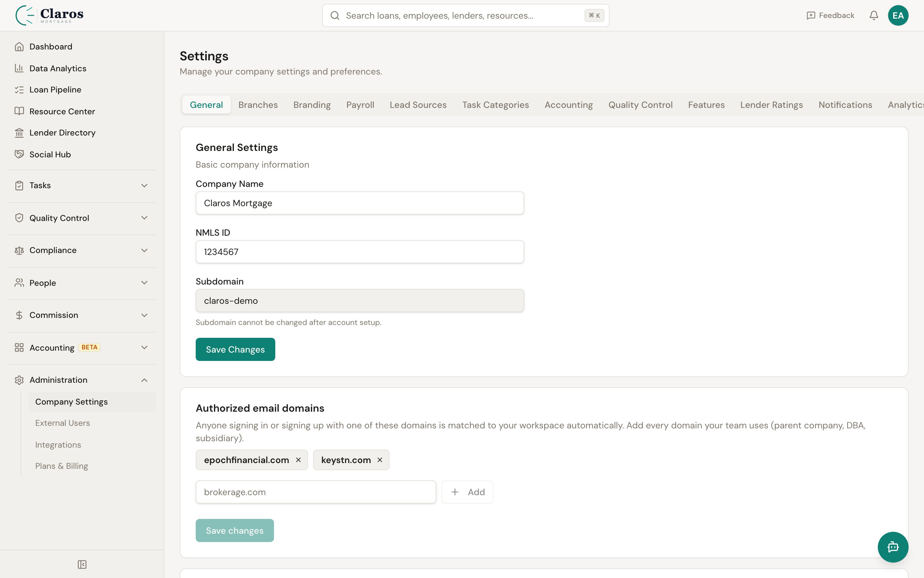Click the search magnifier icon
Image resolution: width=924 pixels, height=578 pixels.
point(335,15)
